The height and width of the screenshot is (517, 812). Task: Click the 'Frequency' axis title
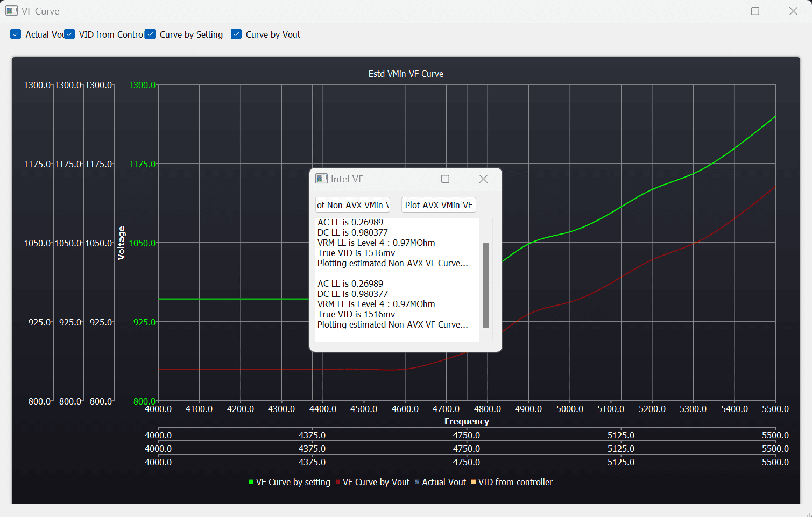tap(467, 421)
